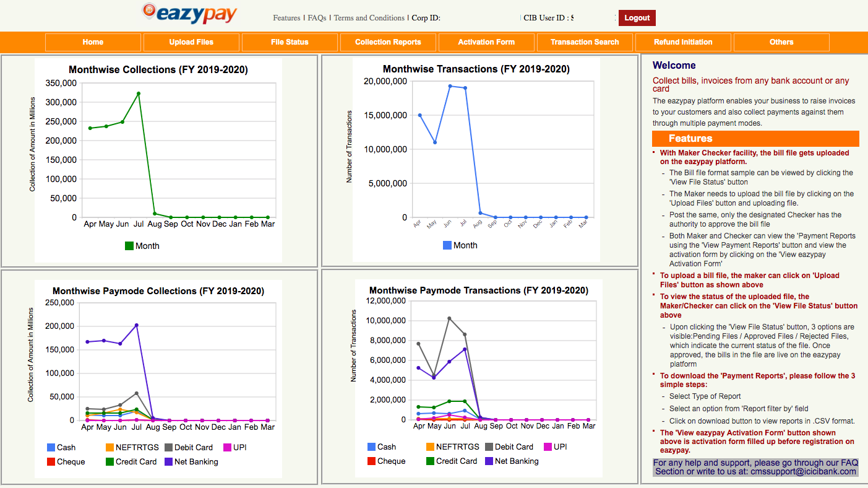This screenshot has width=868, height=488.
Task: Click the eazypay logo
Action: (x=189, y=14)
